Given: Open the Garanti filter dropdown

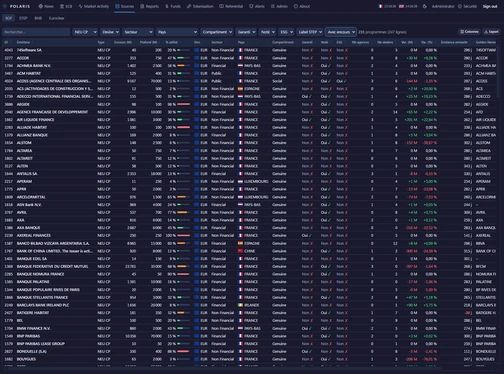Looking at the screenshot, I should pyautogui.click(x=246, y=32).
